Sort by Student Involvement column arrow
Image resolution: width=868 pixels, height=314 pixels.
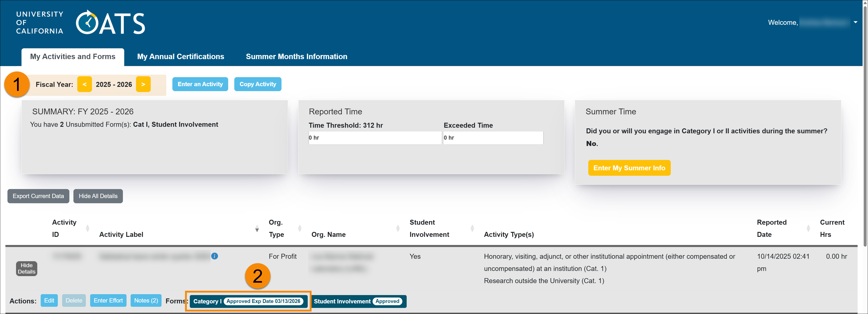(x=472, y=228)
